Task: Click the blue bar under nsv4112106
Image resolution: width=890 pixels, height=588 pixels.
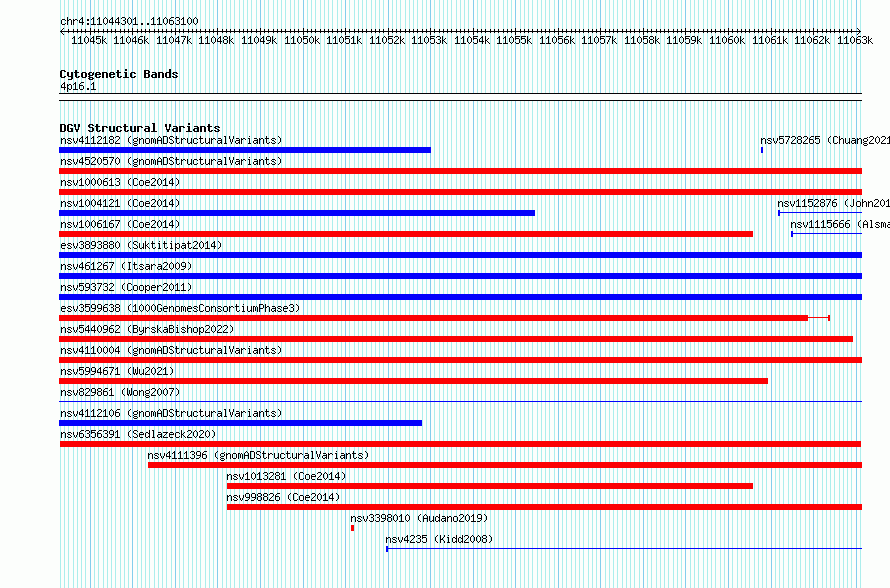Action: pos(241,423)
